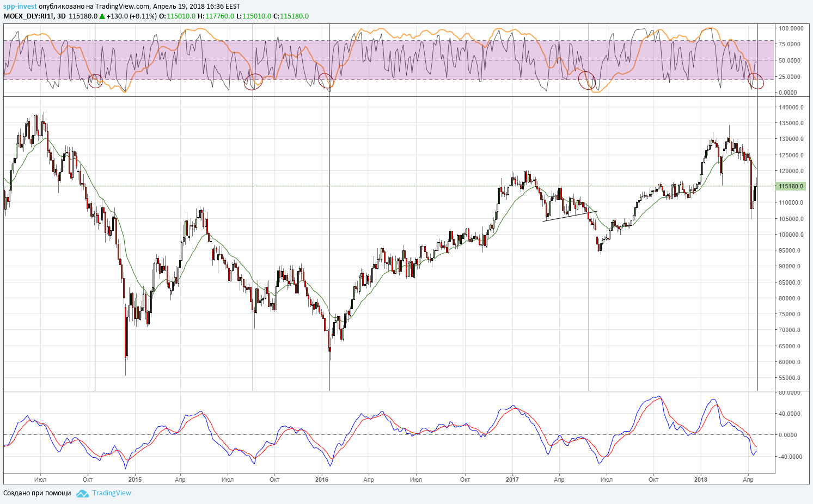Click the 2018 label on time axis
The image size is (813, 504).
click(x=701, y=480)
